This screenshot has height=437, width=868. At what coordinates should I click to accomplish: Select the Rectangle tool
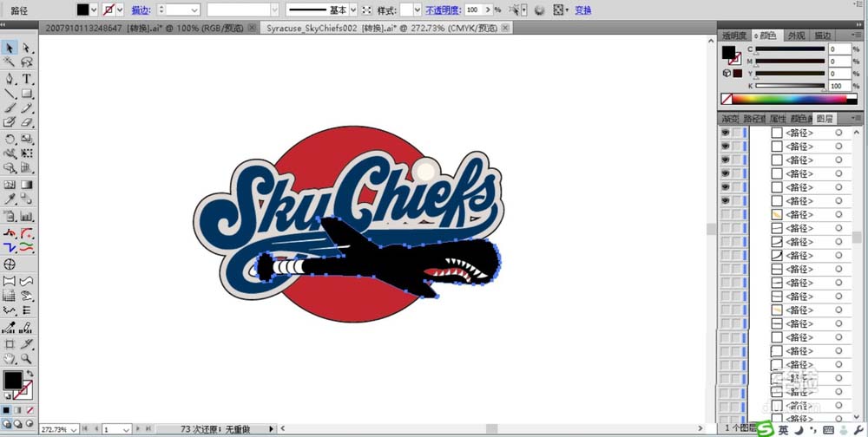(x=26, y=94)
